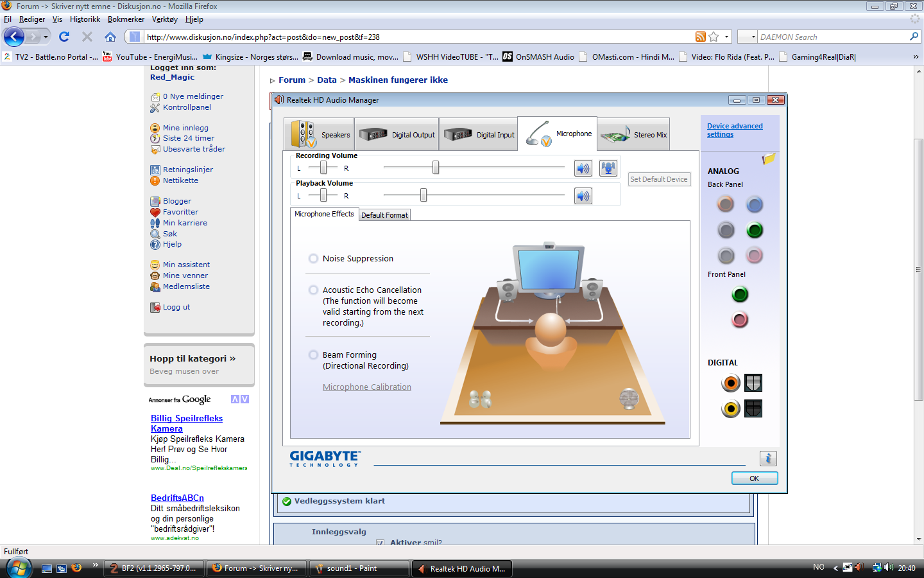Click the Recording Volume L-R balance slider
Viewport: 924px width, 578px height.
[323, 168]
